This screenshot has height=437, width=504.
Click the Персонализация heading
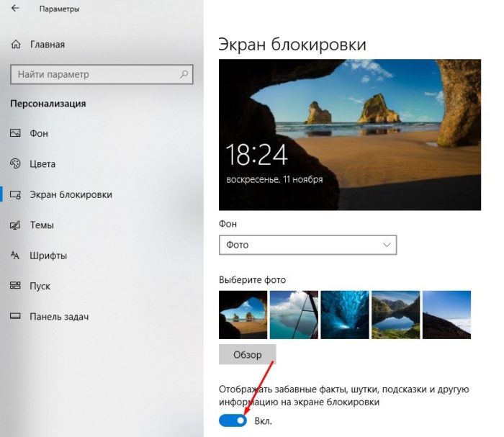pyautogui.click(x=48, y=104)
